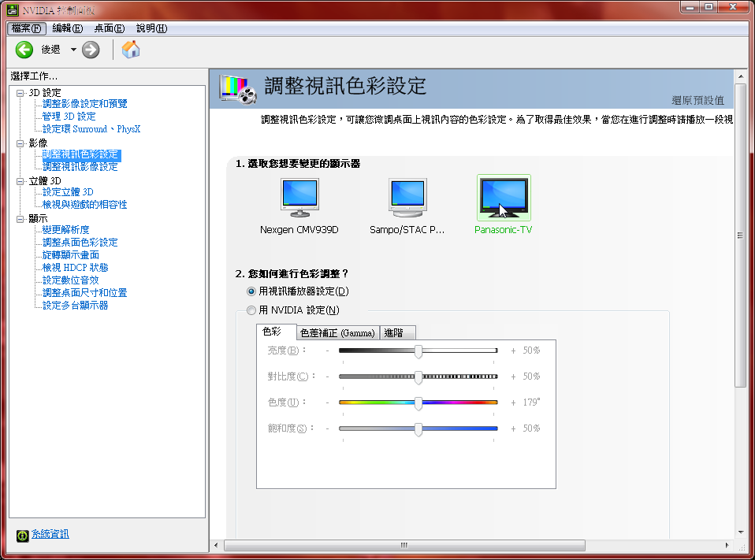Click the Forward arrow icon in toolbar
The image size is (755, 560).
pos(91,50)
